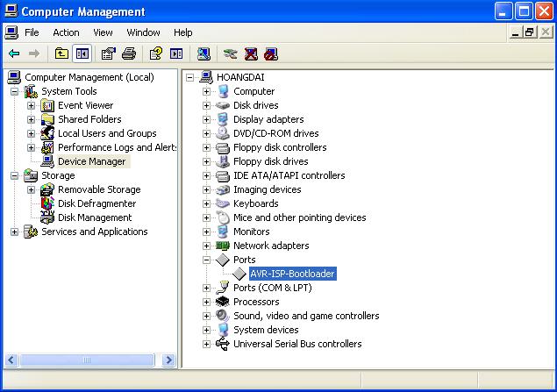Viewport: 557px width, 392px height.
Task: Click the Universal Serial Bus controllers icon
Action: coord(223,344)
